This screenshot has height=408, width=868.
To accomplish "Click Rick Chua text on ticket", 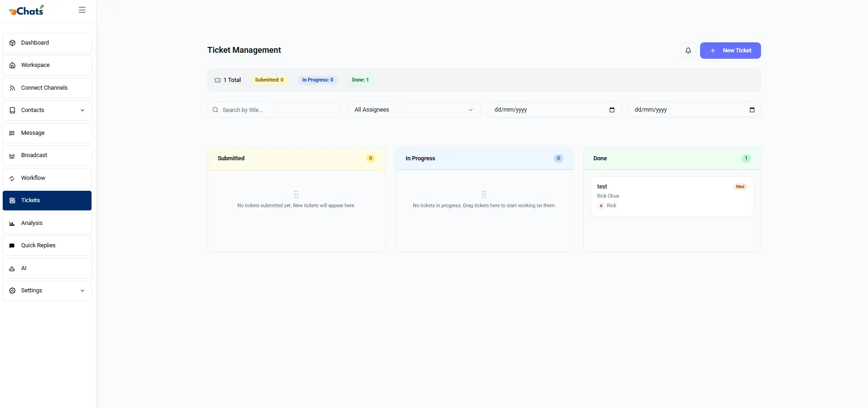I will click(x=608, y=196).
